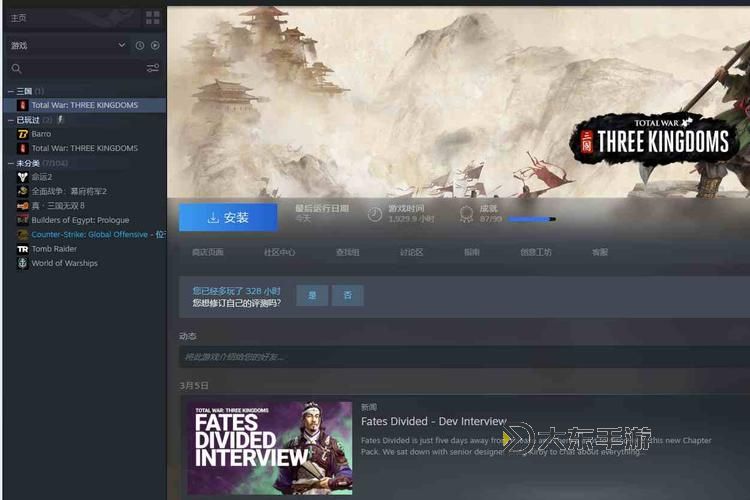Click the recent activity clock icon
Viewport: 750px width, 500px height.
tap(140, 45)
